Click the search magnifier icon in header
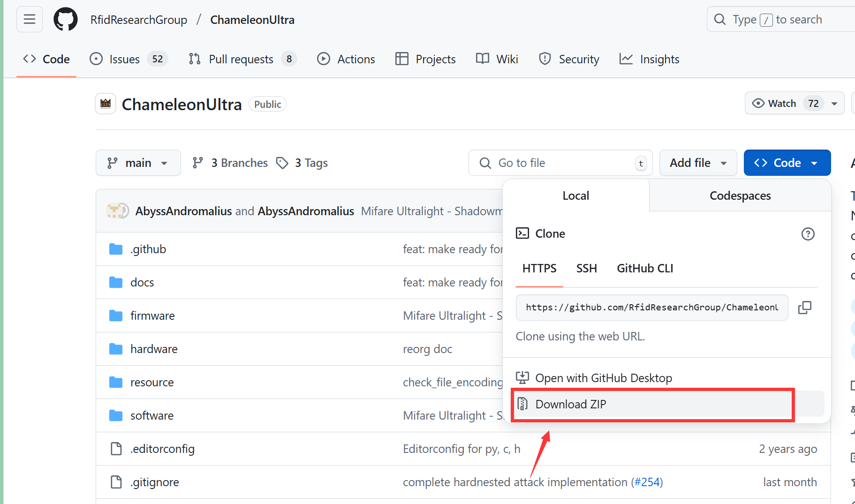The image size is (855, 504). [719, 19]
